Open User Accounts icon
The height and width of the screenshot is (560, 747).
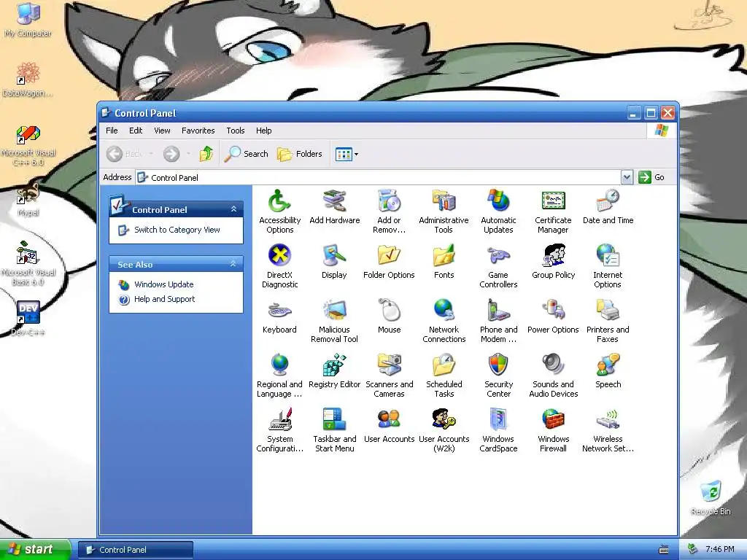coord(390,420)
